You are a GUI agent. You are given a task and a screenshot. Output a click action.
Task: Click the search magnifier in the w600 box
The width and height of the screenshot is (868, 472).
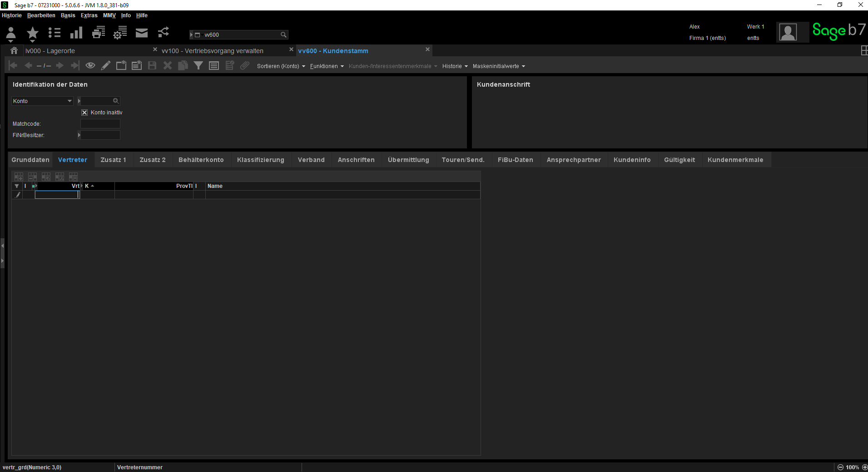(283, 35)
